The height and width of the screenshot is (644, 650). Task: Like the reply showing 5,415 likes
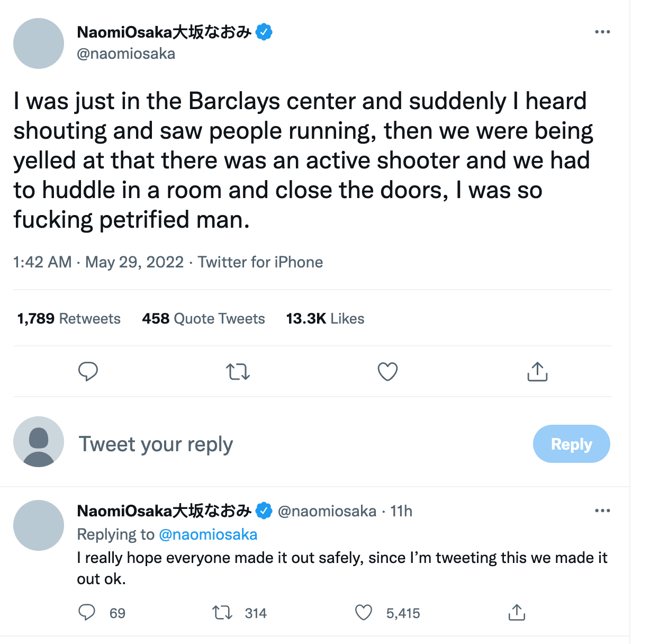[364, 613]
